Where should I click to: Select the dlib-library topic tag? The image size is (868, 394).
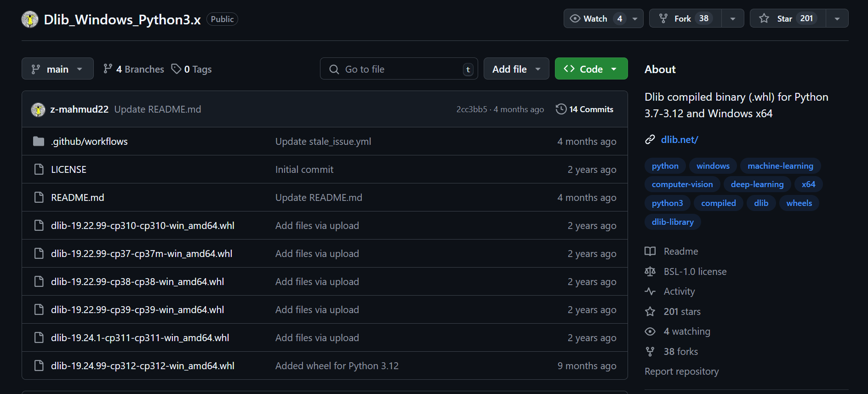tap(673, 222)
